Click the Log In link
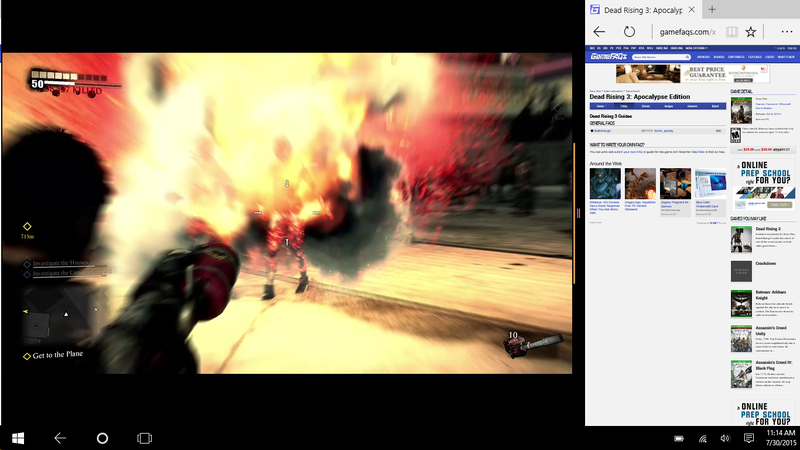 pos(780,48)
